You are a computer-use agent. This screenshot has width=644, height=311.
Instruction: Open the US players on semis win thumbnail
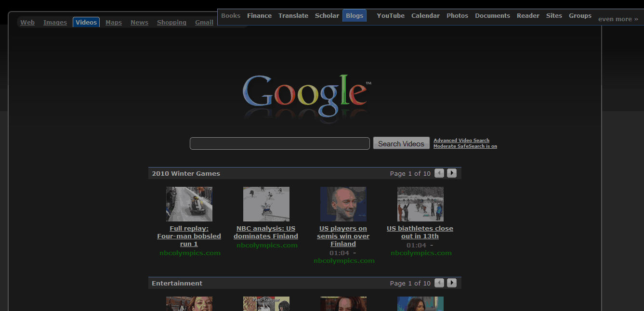point(343,204)
